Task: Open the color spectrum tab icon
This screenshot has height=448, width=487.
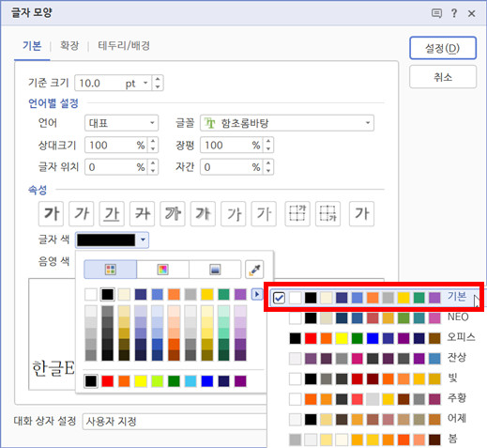Action: (x=162, y=270)
